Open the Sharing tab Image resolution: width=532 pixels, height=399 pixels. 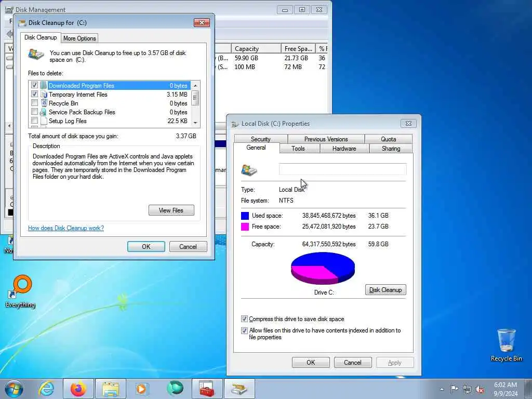[x=391, y=148]
